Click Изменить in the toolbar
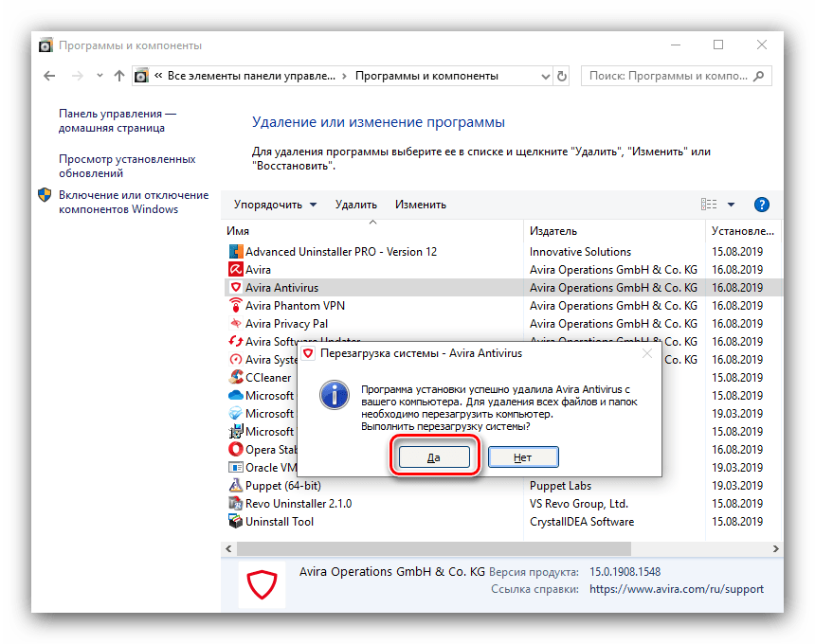 (x=420, y=205)
